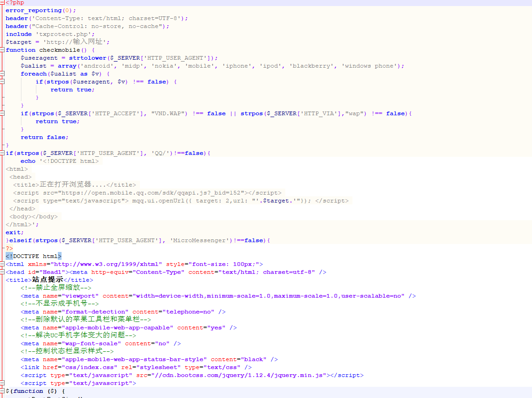
Task: Click the 'iphone' array entry
Action: 237,66
